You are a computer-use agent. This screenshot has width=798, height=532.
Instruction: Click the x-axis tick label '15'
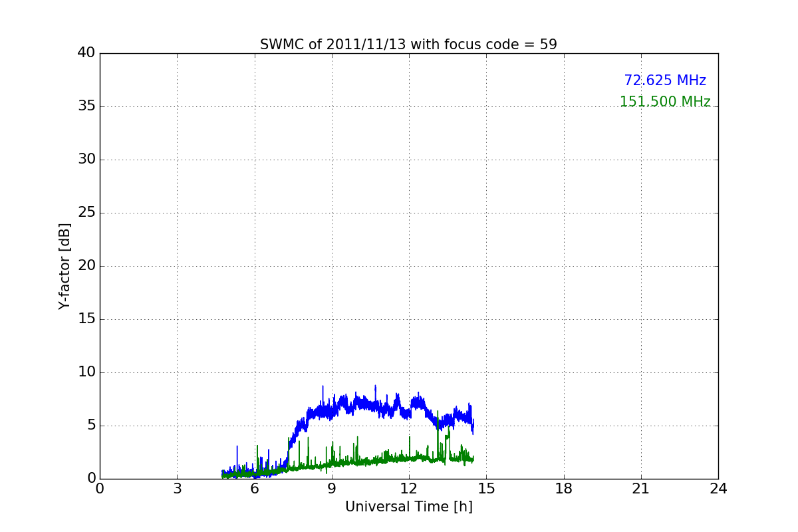pos(486,488)
